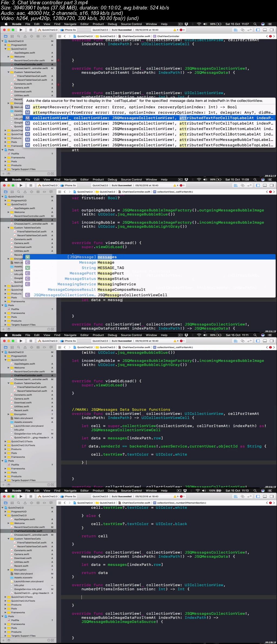Expand the QuickChat2.0UITests group in the 11:13 frame
This screenshot has height=644, width=277.
click(x=5, y=601)
